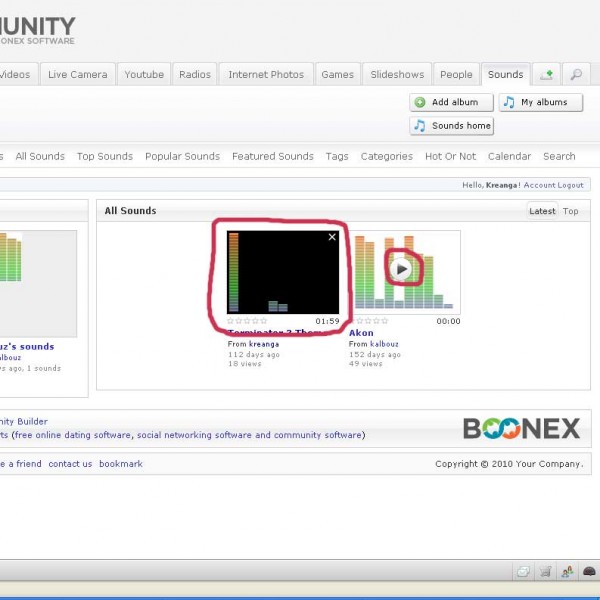Rate the Terminator sound with stars

coord(247,321)
